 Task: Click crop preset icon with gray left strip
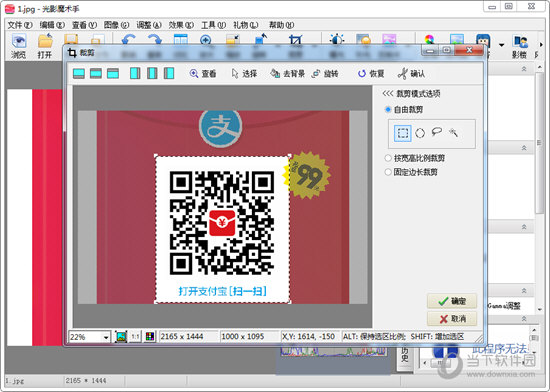pyautogui.click(x=169, y=73)
